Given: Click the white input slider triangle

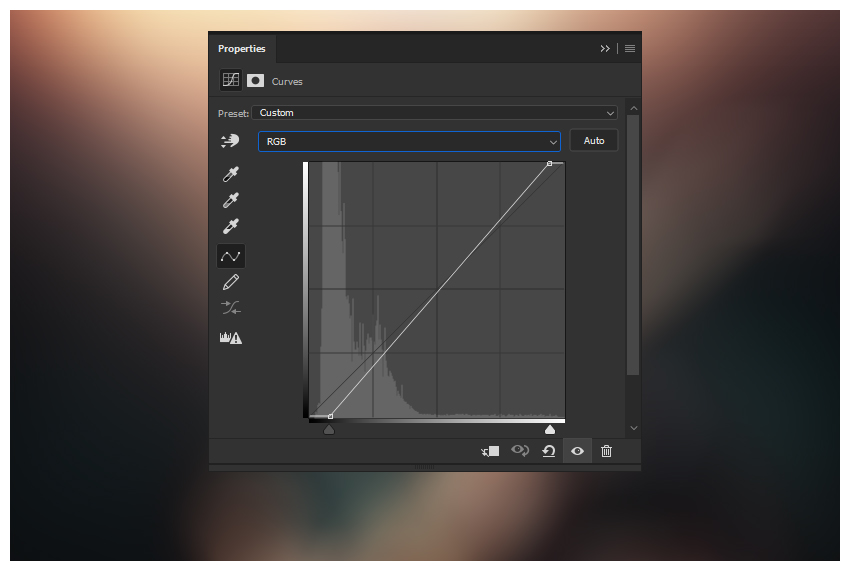Looking at the screenshot, I should click(550, 430).
